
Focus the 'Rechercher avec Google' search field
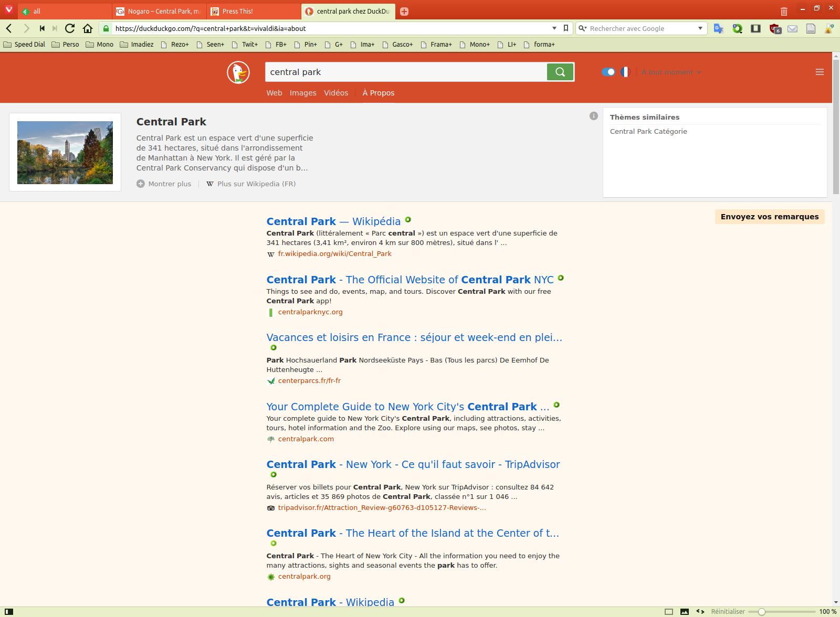click(x=643, y=28)
